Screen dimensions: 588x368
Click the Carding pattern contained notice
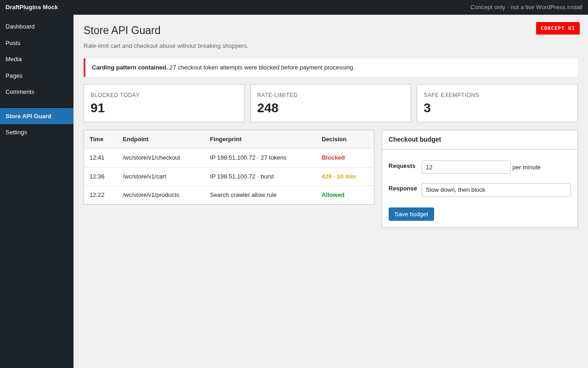(x=331, y=68)
